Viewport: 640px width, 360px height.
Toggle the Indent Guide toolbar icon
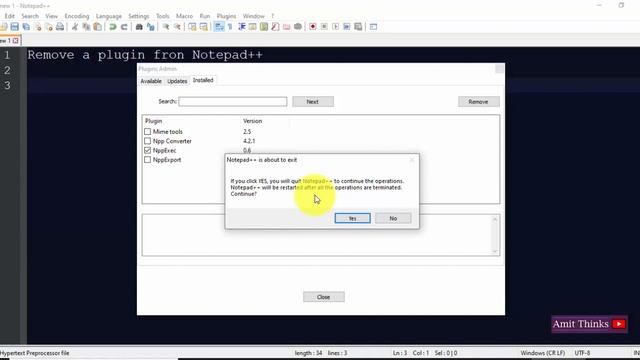click(x=242, y=27)
